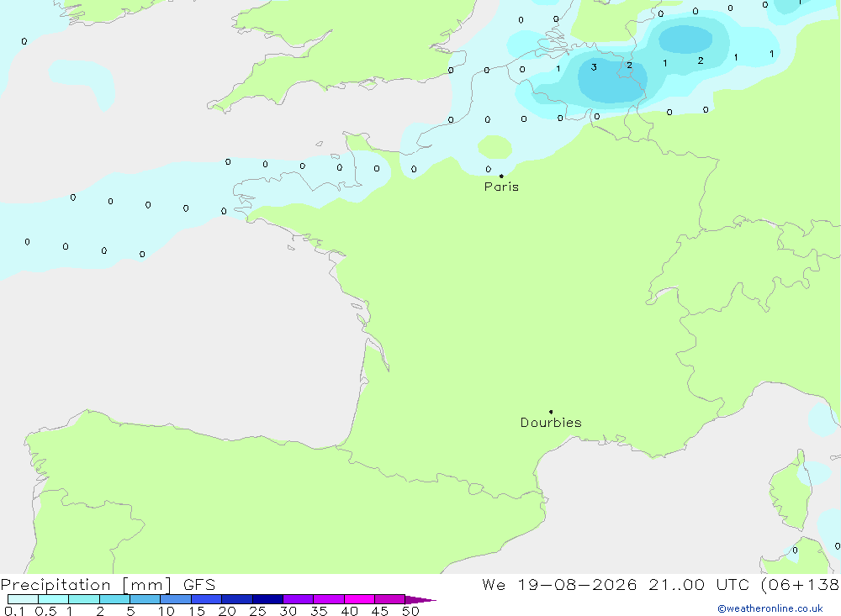Click the legend value '0.1'
Image resolution: width=841 pixels, height=616 pixels.
tap(14, 611)
